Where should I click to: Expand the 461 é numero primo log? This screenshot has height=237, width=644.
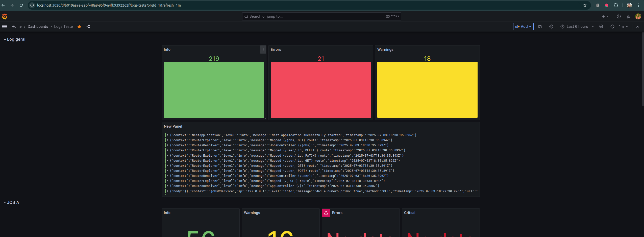pyautogui.click(x=167, y=191)
